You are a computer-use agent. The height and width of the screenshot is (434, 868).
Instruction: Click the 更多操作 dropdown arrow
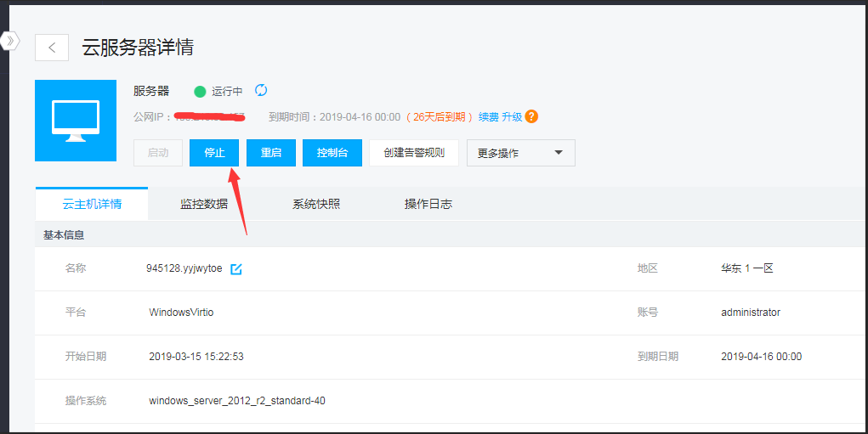(559, 153)
